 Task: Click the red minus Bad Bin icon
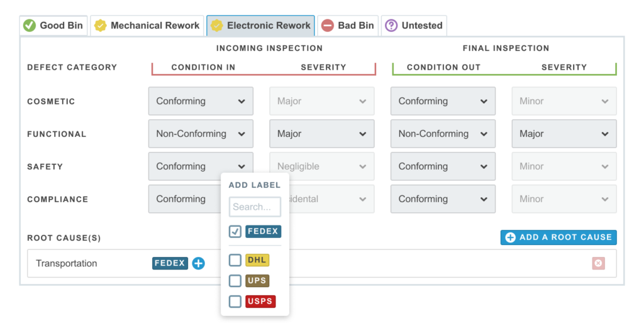click(x=327, y=26)
